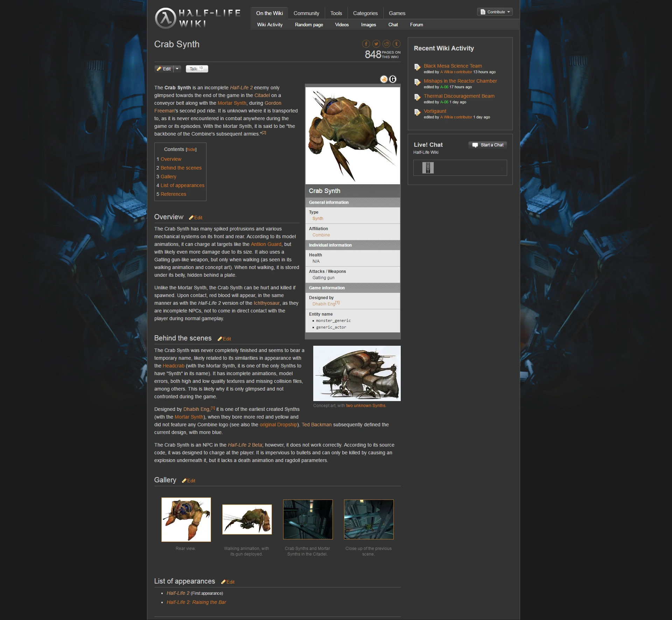The width and height of the screenshot is (672, 620).
Task: Open the Rear view gallery thumbnail
Action: click(186, 519)
